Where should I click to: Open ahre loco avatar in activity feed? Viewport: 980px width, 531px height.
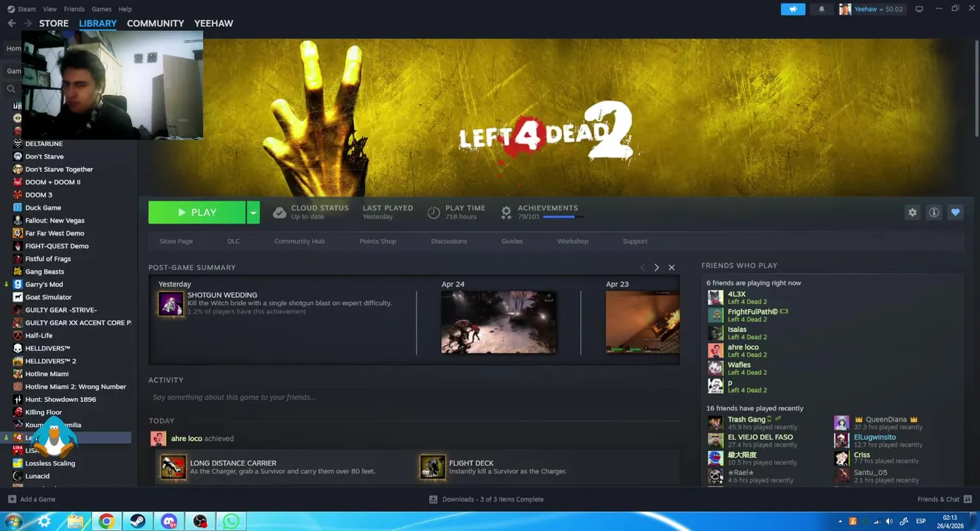click(158, 439)
